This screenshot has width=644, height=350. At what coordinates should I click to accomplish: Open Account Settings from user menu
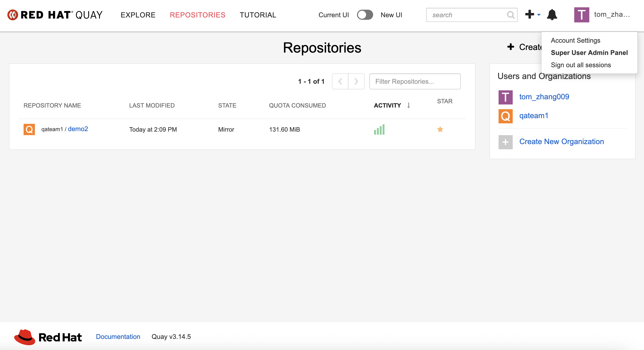(575, 40)
